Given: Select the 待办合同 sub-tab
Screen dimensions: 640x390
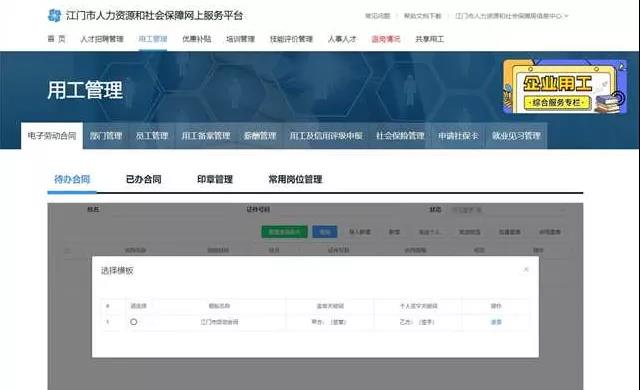Looking at the screenshot, I should tap(72, 179).
